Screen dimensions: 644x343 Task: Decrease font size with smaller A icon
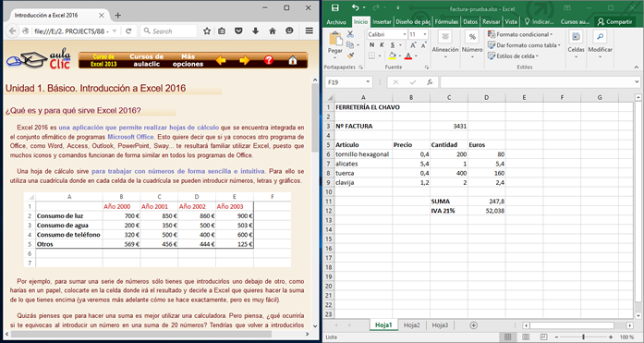click(423, 45)
